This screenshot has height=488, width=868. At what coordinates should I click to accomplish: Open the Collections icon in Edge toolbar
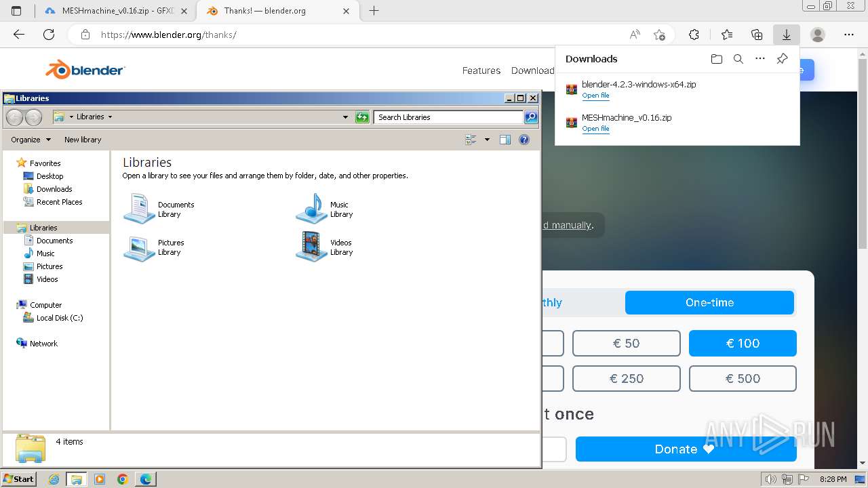757,35
